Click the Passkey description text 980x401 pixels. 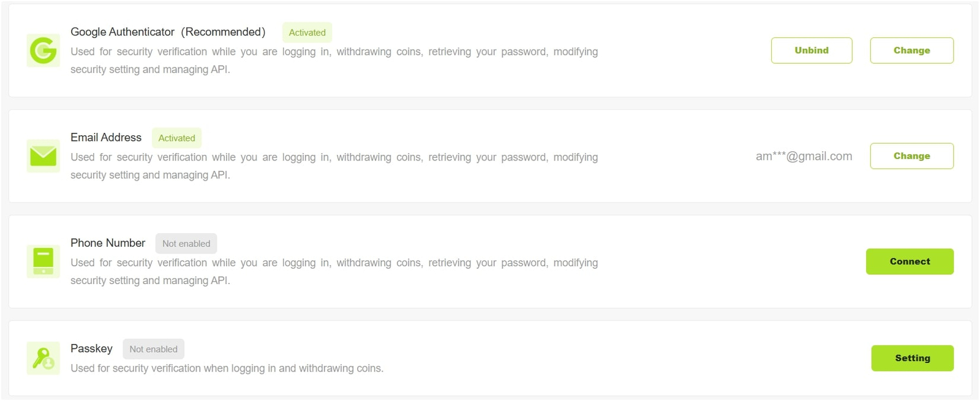click(x=227, y=369)
